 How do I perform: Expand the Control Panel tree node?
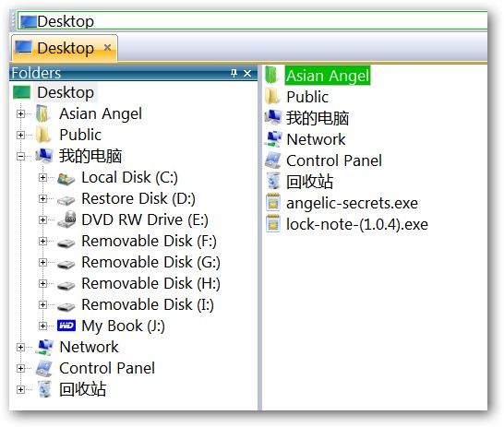pos(20,368)
